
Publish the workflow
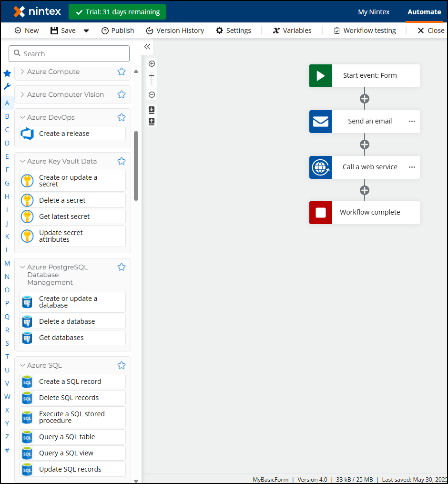click(x=118, y=31)
